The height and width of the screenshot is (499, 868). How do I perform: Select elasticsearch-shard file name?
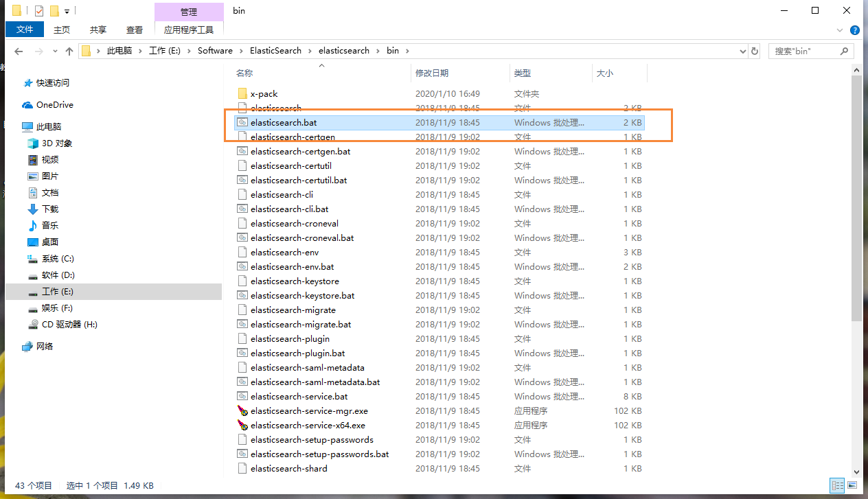(288, 468)
